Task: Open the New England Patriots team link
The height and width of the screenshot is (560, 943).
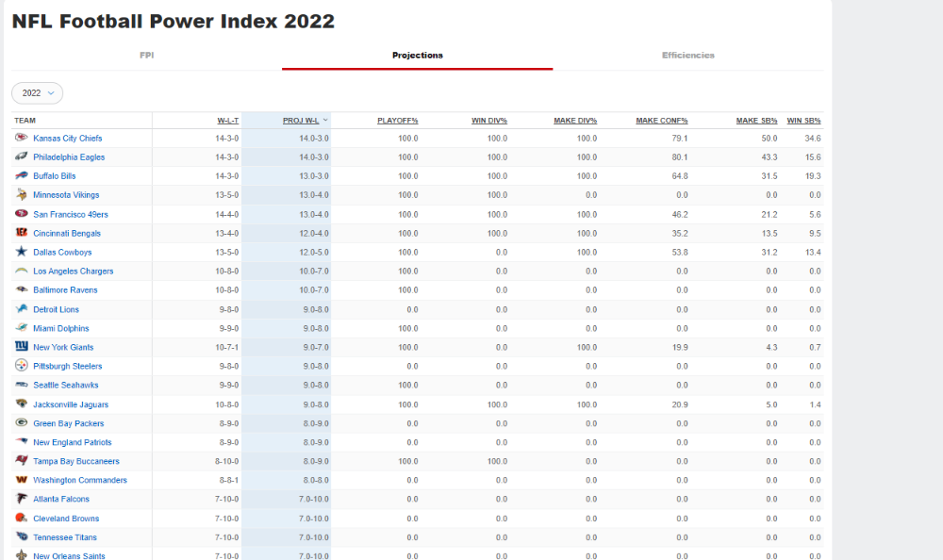Action: coord(73,442)
